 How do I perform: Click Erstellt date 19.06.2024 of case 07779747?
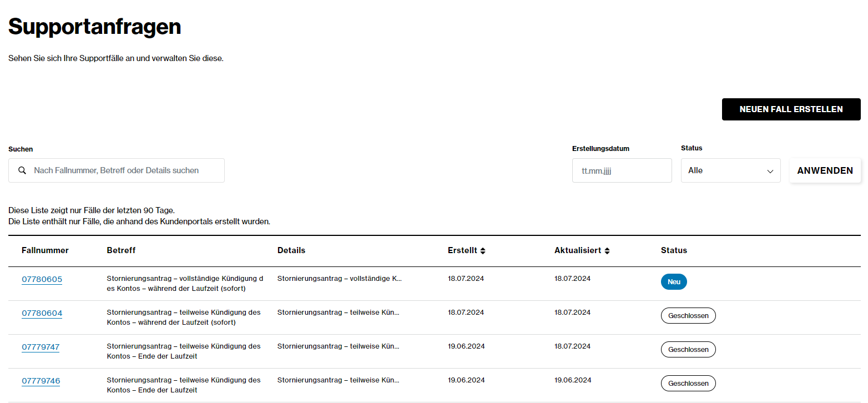[x=466, y=346]
